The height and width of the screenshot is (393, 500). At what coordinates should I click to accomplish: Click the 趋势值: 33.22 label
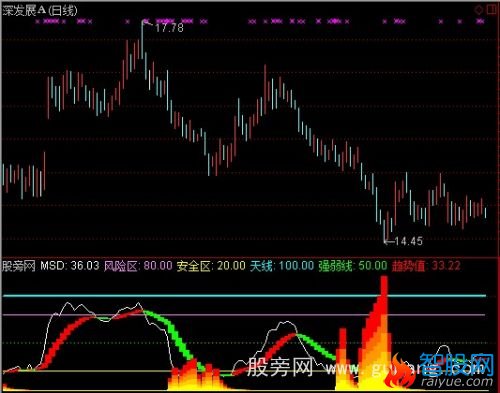pyautogui.click(x=426, y=266)
